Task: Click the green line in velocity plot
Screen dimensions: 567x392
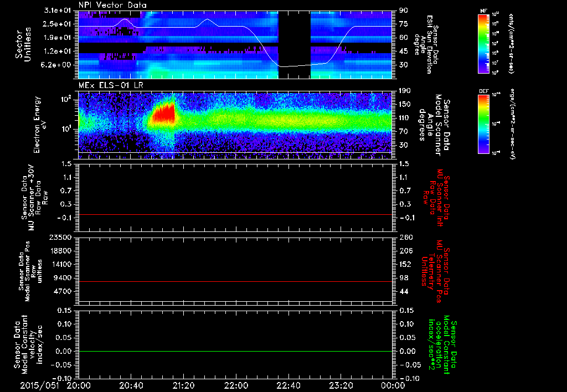Action: 235,351
